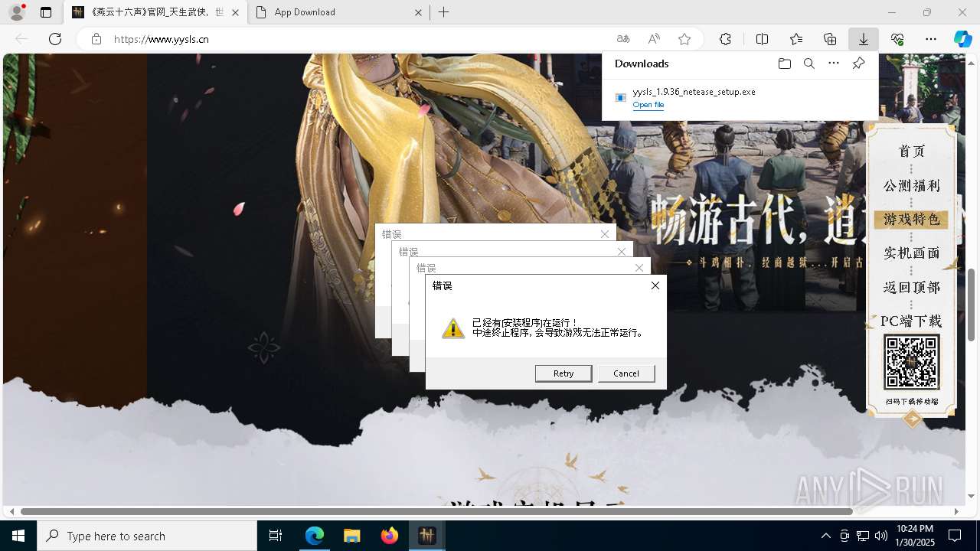Go to 实机画面 in side navigation
This screenshot has width=980, height=551.
pyautogui.click(x=911, y=253)
